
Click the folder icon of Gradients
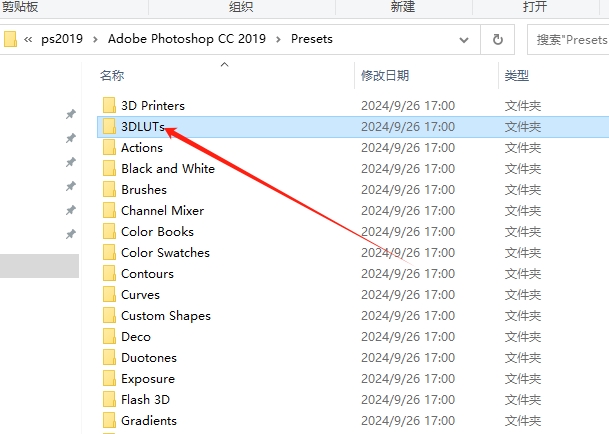pos(109,420)
